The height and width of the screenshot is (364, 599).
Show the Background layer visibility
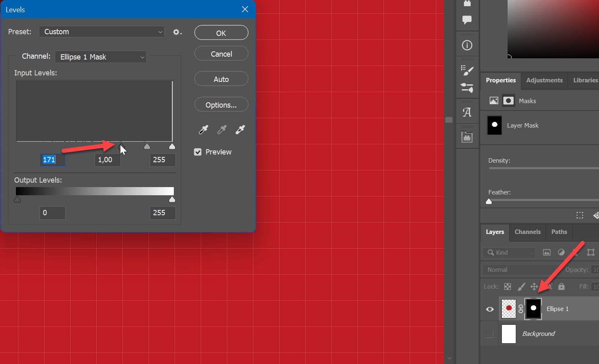tap(489, 334)
